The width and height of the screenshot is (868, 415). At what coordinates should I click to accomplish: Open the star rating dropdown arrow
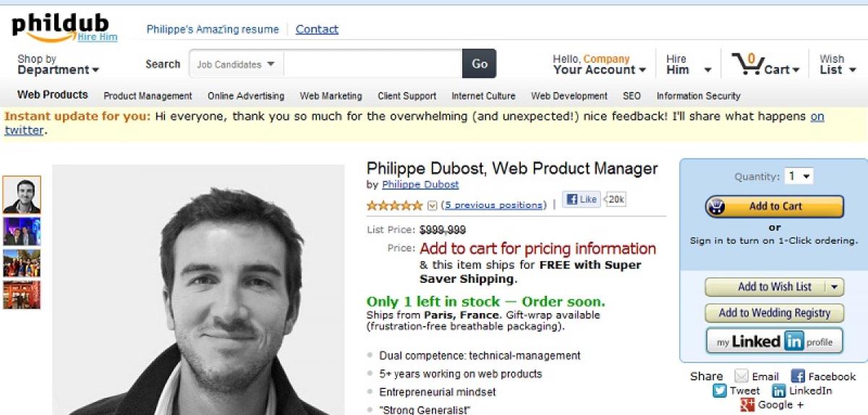click(x=433, y=205)
